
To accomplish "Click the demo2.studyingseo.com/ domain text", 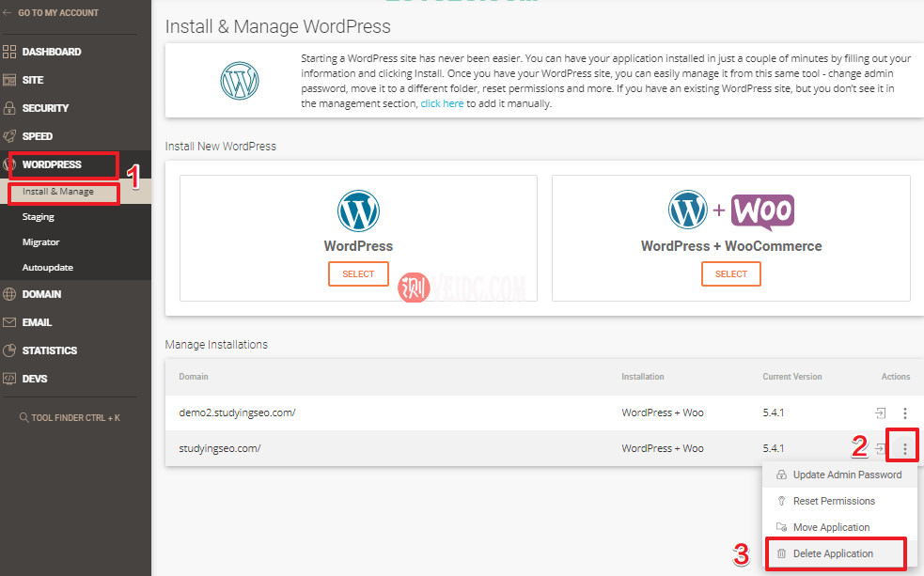I will tap(237, 413).
